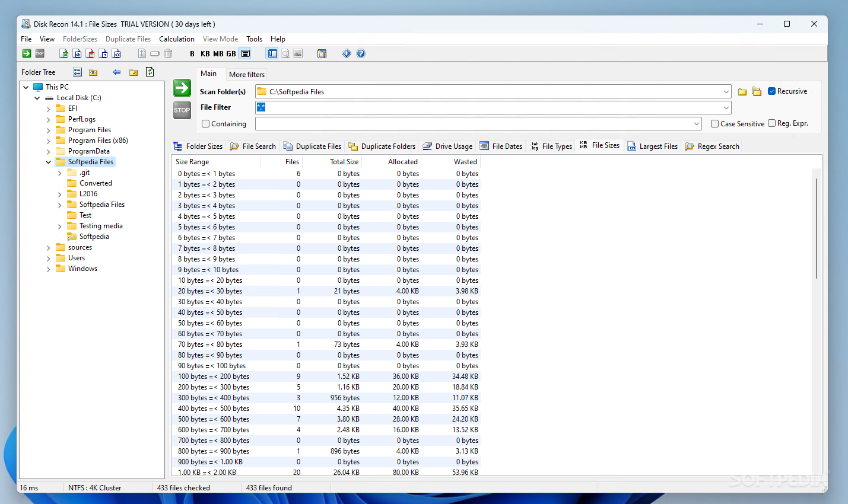Show sizes in MB units
The image size is (848, 504).
218,53
